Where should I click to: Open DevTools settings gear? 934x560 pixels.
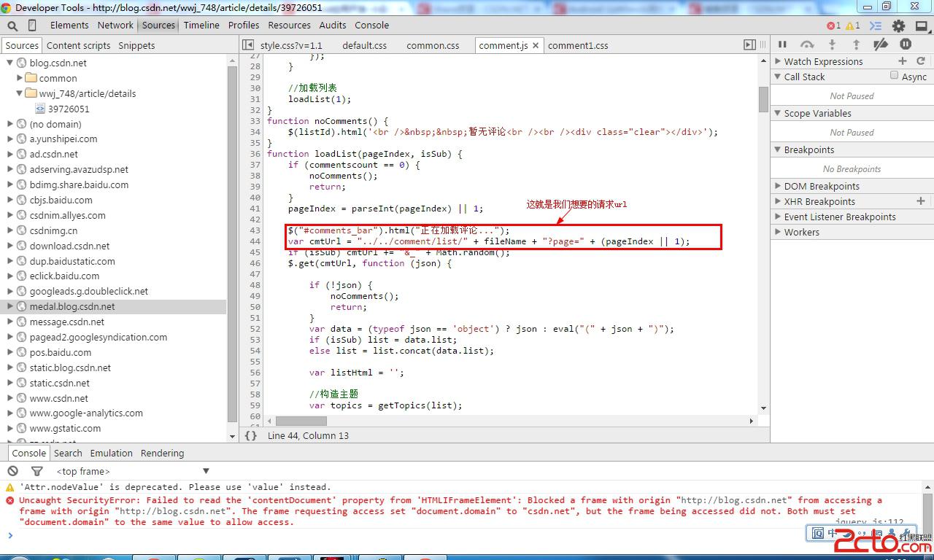[898, 26]
